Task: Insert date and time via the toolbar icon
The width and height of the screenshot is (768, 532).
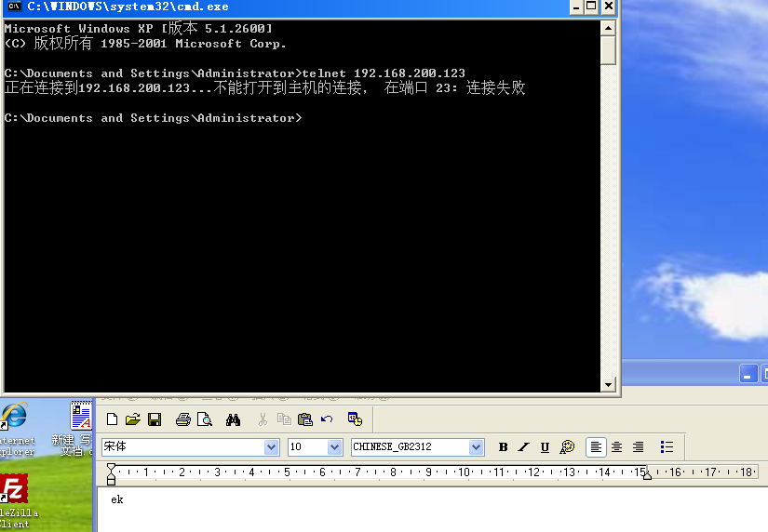Action: coord(355,419)
